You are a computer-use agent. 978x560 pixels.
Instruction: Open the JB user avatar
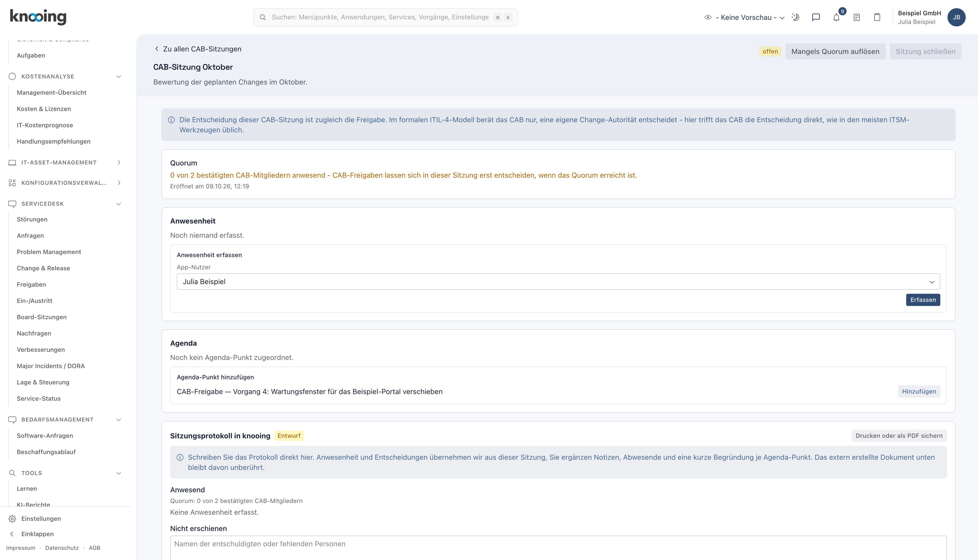pyautogui.click(x=956, y=17)
